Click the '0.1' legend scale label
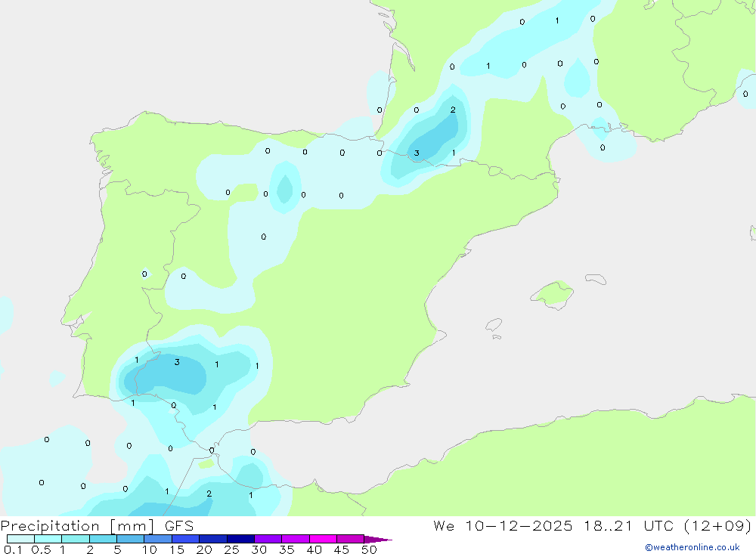Screen dimensions: 756x554 (13, 549)
